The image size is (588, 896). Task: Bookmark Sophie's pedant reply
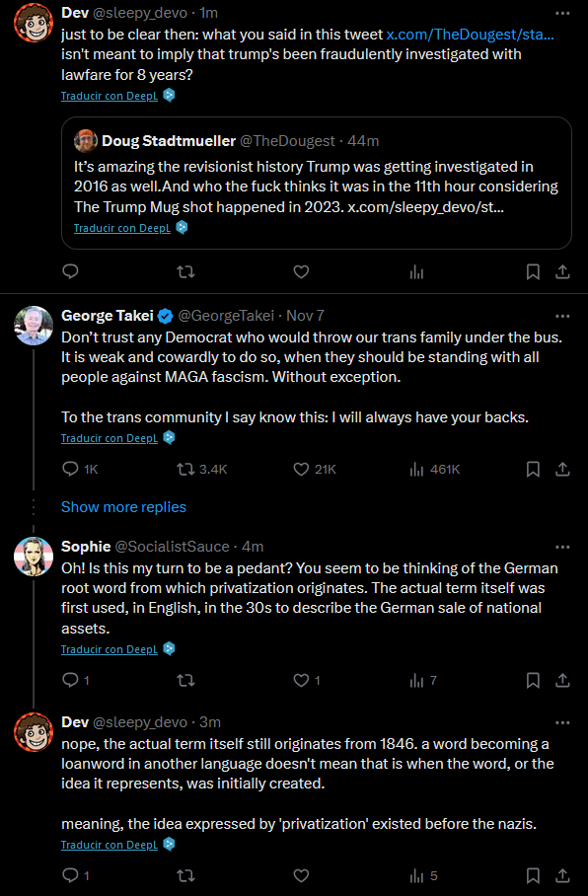(533, 680)
